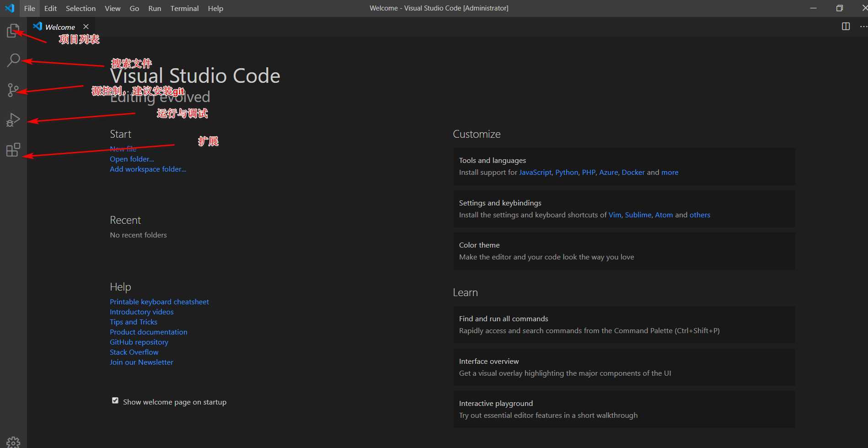Screen dimensions: 868x448
Task: Open the View menu
Action: tap(113, 8)
